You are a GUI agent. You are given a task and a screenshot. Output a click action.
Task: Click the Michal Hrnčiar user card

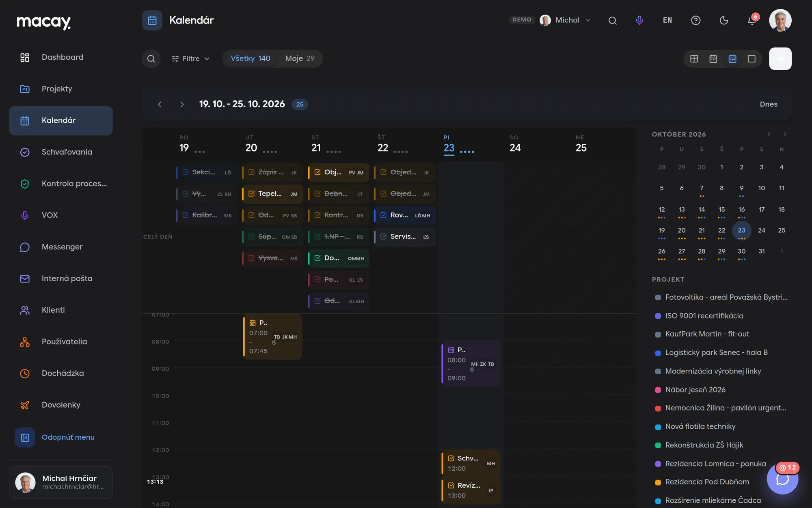tap(61, 482)
